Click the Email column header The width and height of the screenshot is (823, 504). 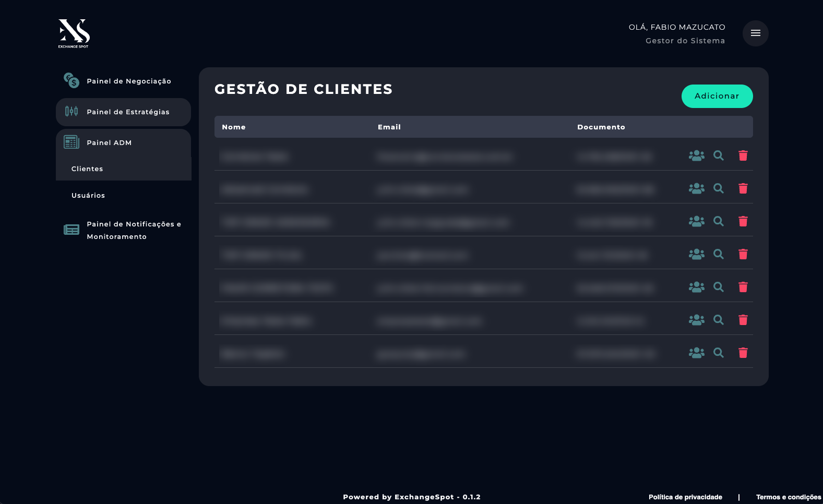point(389,127)
